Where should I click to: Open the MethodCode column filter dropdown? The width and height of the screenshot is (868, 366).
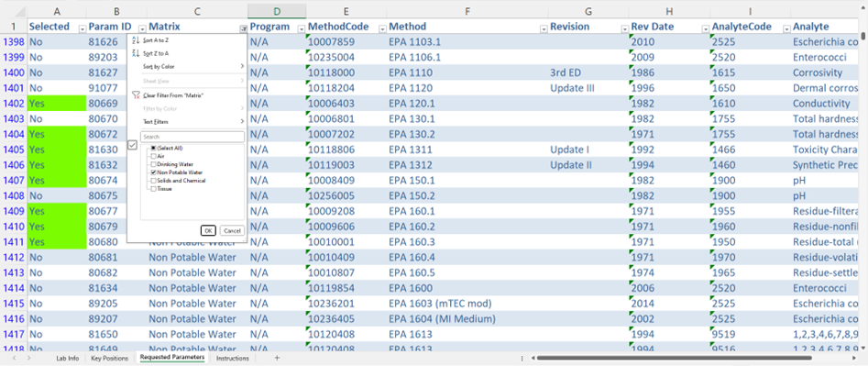382,28
